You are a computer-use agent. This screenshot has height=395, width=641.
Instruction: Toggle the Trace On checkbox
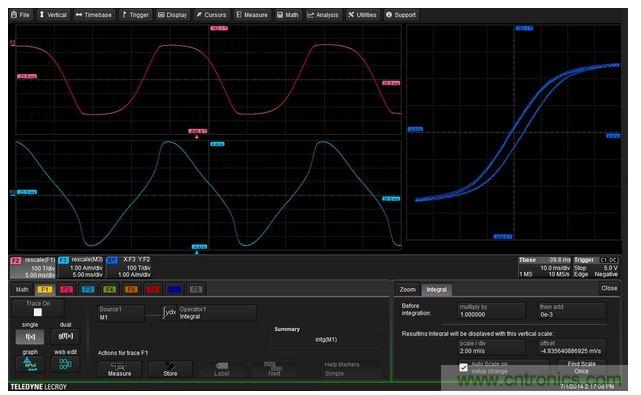pyautogui.click(x=38, y=312)
